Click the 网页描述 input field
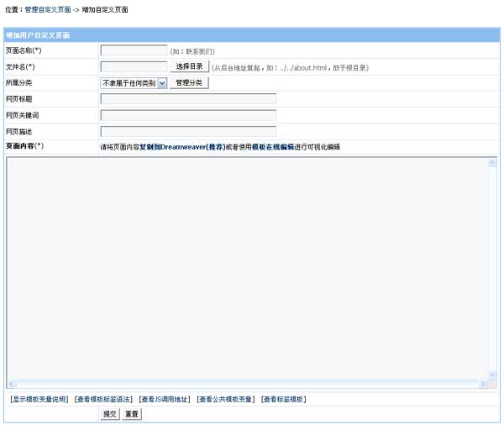The width and height of the screenshot is (504, 430). click(188, 131)
